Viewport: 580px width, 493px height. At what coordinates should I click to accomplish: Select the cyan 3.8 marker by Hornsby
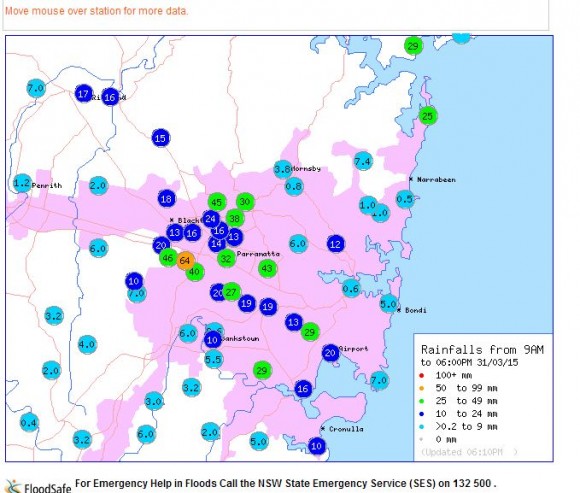[283, 170]
